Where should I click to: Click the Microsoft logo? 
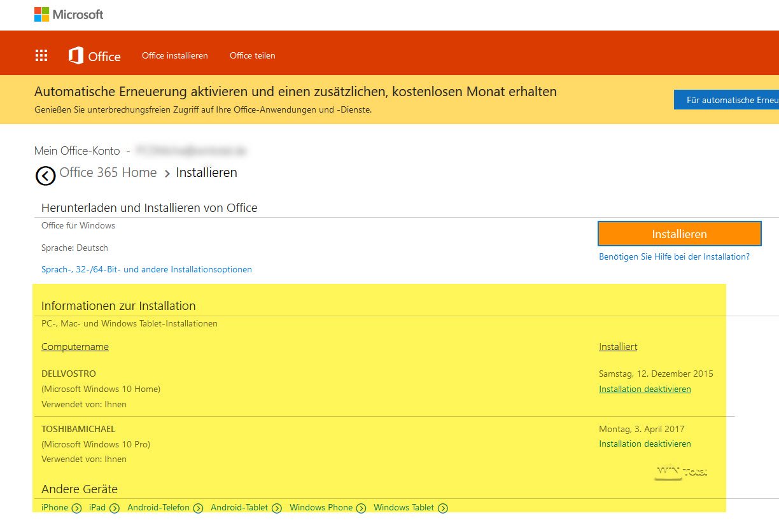(69, 14)
